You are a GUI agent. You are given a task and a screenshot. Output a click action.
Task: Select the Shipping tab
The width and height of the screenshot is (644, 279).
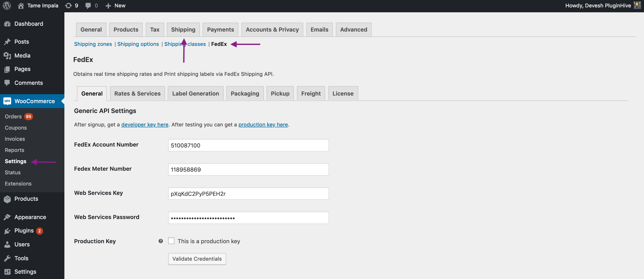click(x=183, y=29)
